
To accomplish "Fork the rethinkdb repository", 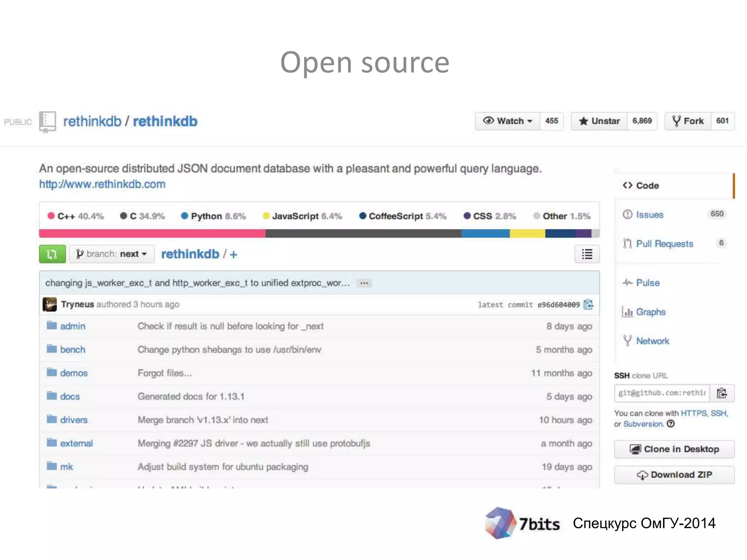I will (x=688, y=121).
